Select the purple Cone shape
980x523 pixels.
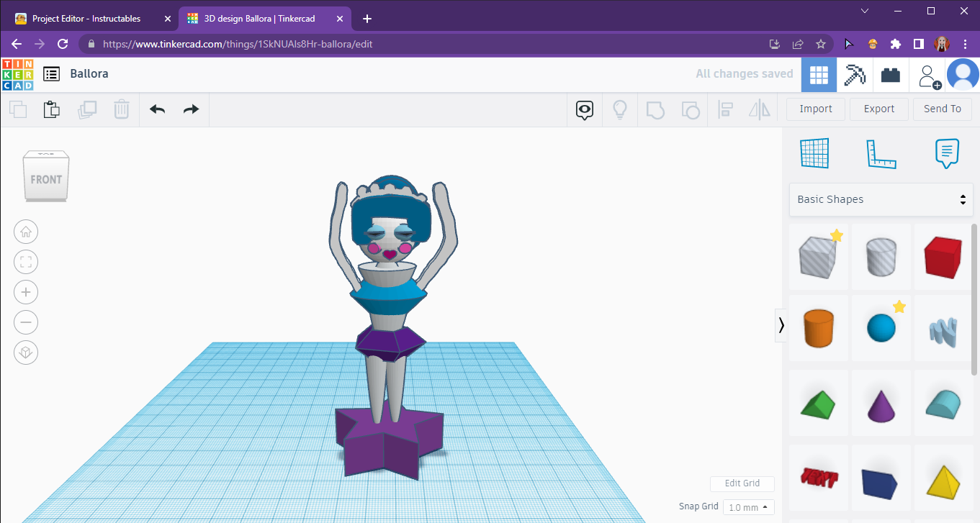[881, 403]
